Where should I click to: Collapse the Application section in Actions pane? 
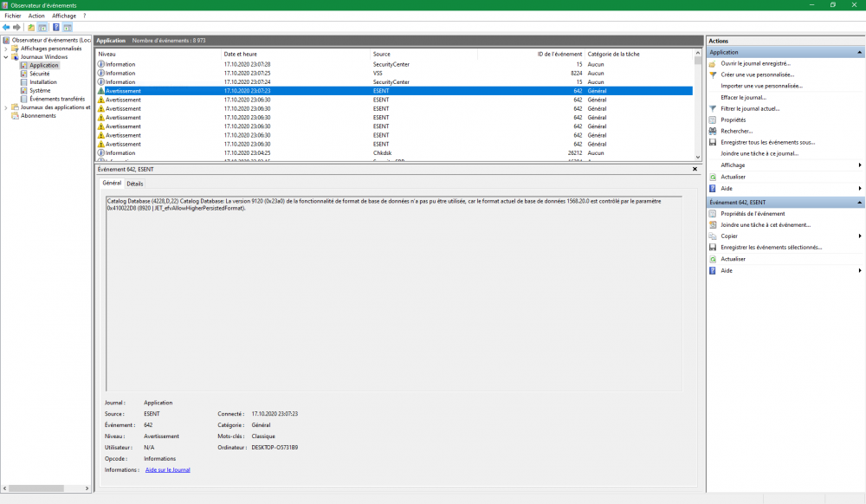pos(859,52)
